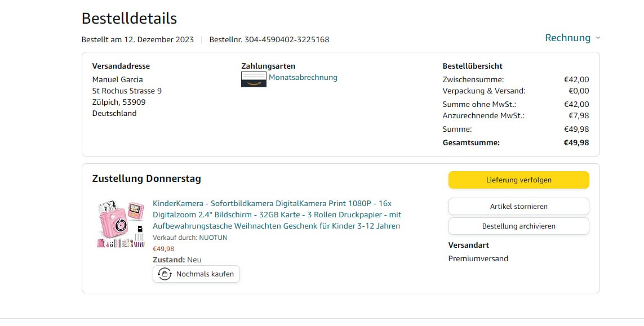The image size is (644, 326).
Task: Click the chevron arrow next to Rechnung
Action: (x=598, y=38)
